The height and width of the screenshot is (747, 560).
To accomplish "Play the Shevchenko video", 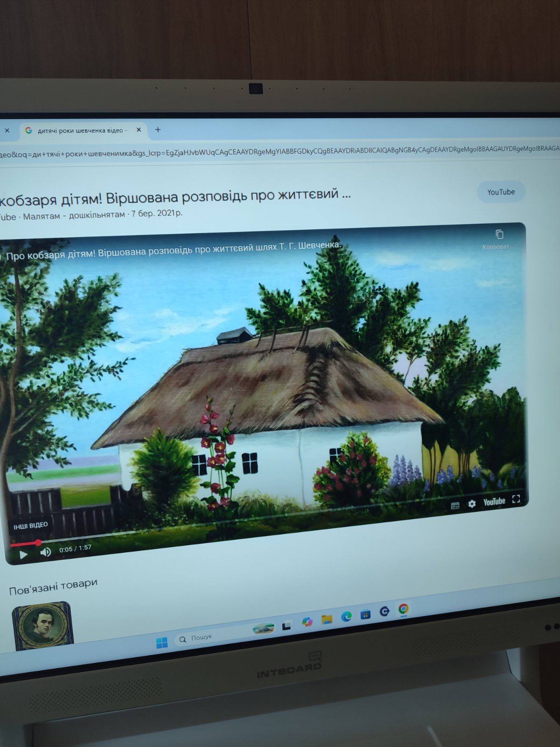I will (x=23, y=554).
